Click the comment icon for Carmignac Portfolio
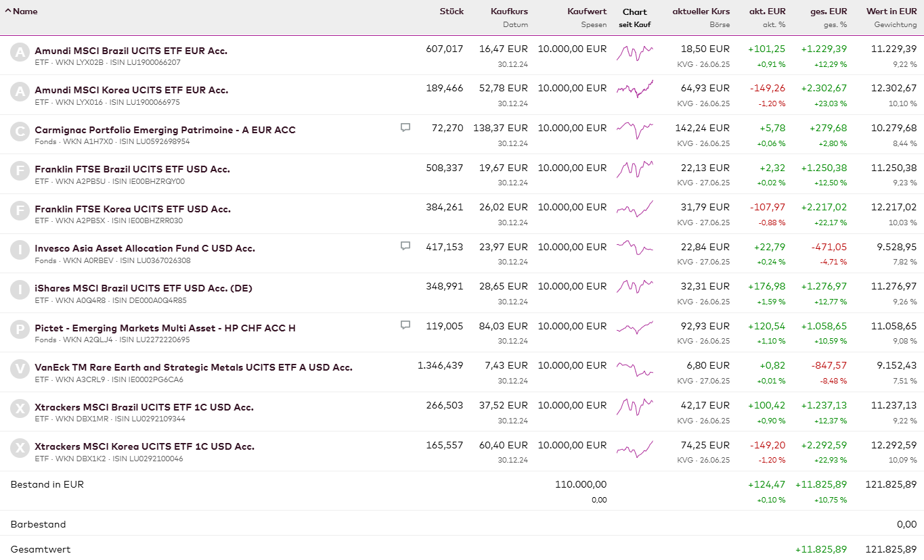924x560 pixels. coord(405,127)
